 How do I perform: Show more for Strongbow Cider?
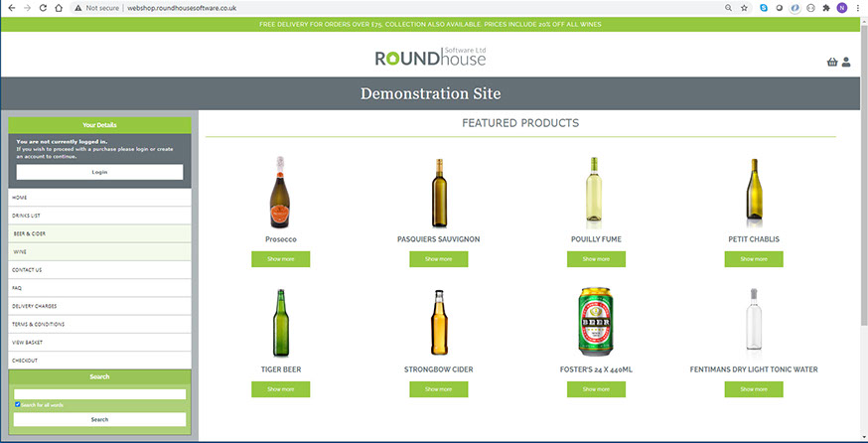coord(438,389)
